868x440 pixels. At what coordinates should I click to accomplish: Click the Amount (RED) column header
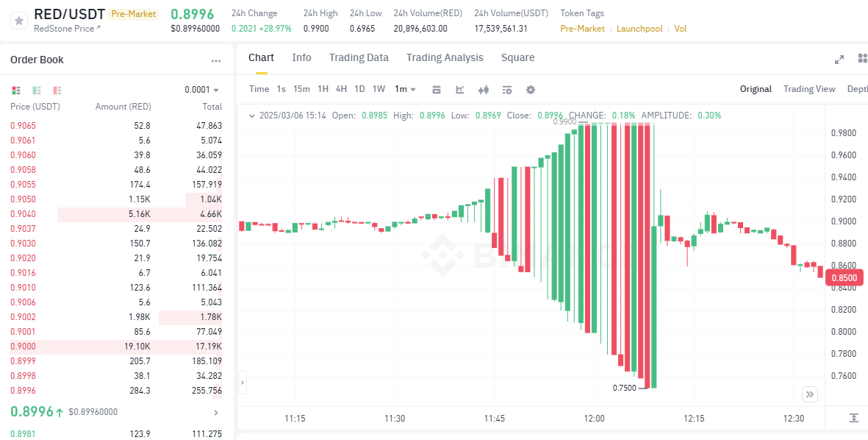pyautogui.click(x=123, y=107)
